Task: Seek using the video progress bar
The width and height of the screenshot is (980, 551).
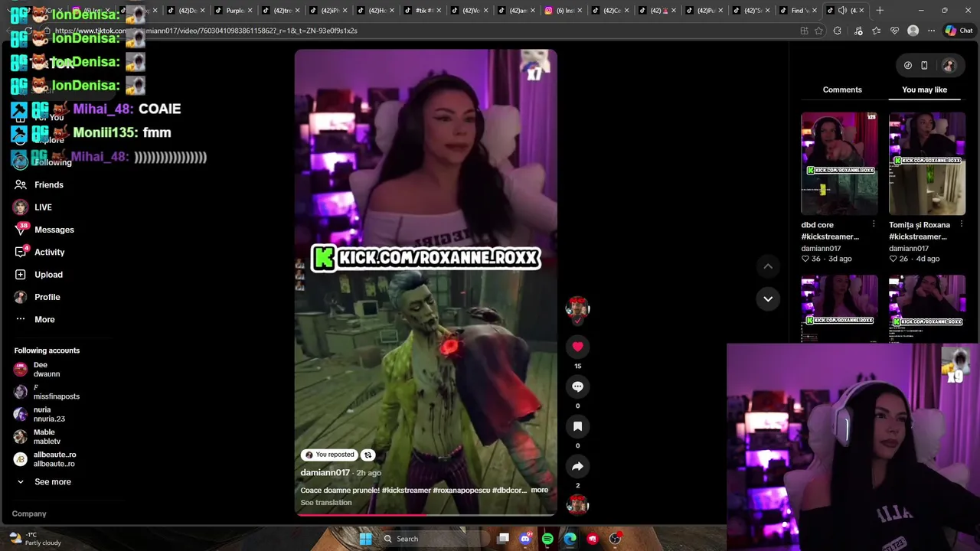Action: [x=426, y=515]
